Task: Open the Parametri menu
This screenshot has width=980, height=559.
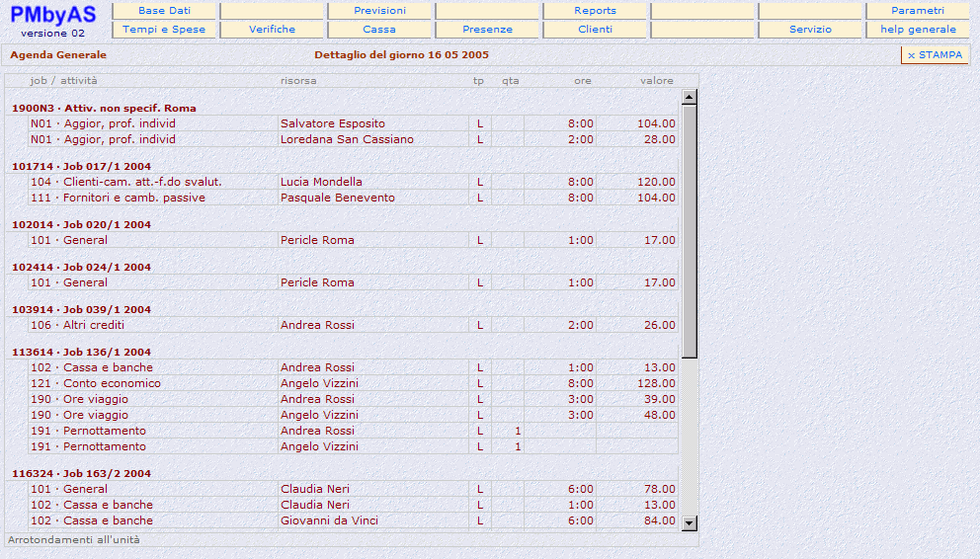Action: pyautogui.click(x=917, y=11)
